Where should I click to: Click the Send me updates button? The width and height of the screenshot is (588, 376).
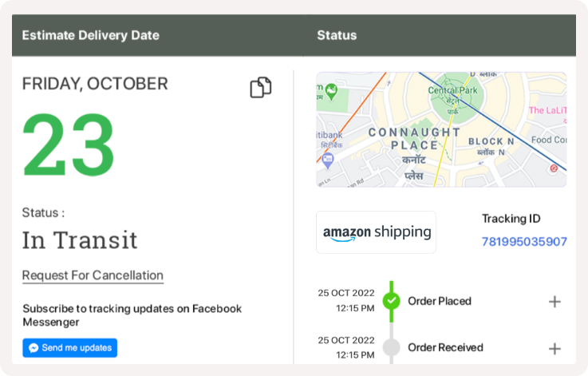[x=69, y=348]
